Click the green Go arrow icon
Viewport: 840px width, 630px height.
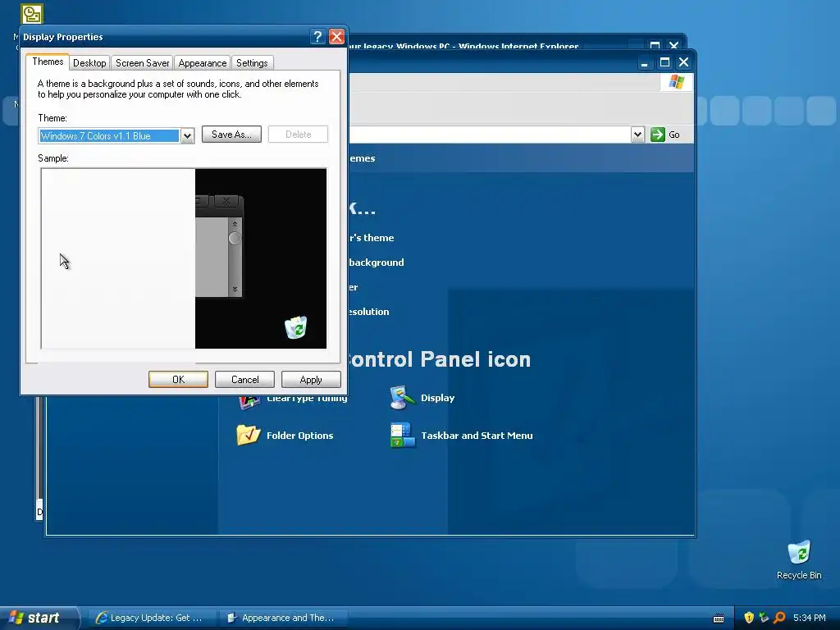coord(657,135)
